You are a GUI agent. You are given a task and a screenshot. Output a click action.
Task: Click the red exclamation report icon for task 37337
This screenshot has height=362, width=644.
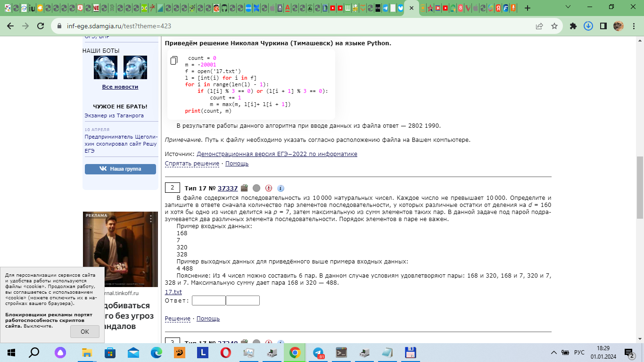point(269,188)
